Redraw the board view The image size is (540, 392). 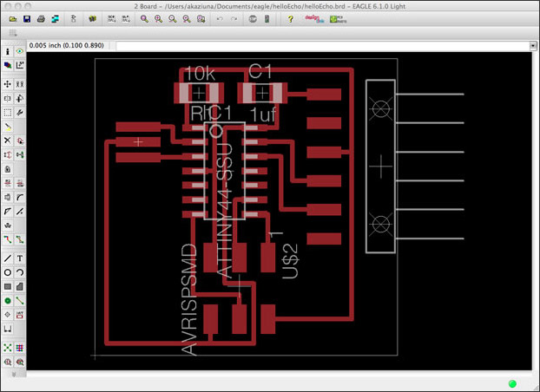(187, 19)
